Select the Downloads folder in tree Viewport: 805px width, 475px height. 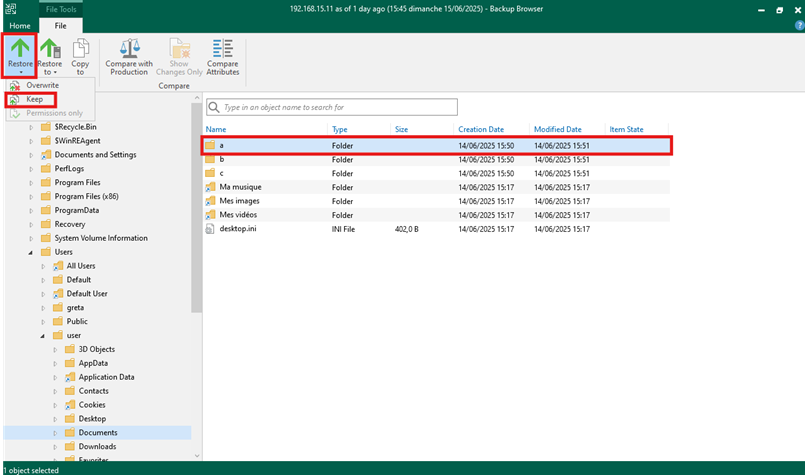97,446
